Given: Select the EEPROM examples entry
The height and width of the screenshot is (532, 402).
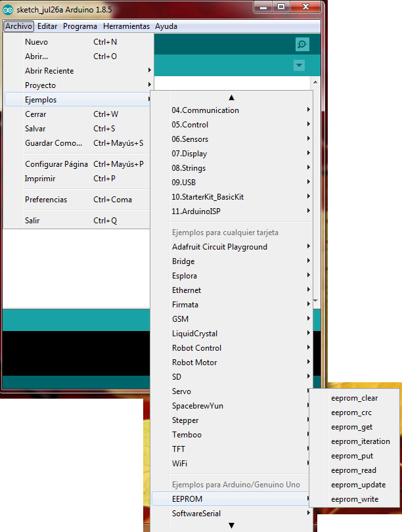Looking at the screenshot, I should tap(231, 499).
